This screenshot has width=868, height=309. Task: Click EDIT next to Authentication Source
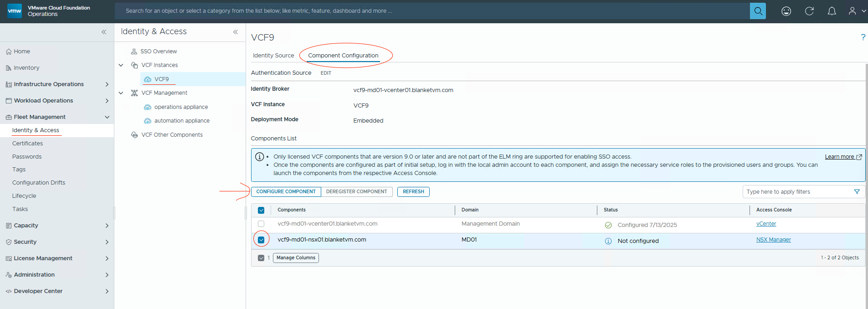[326, 73]
